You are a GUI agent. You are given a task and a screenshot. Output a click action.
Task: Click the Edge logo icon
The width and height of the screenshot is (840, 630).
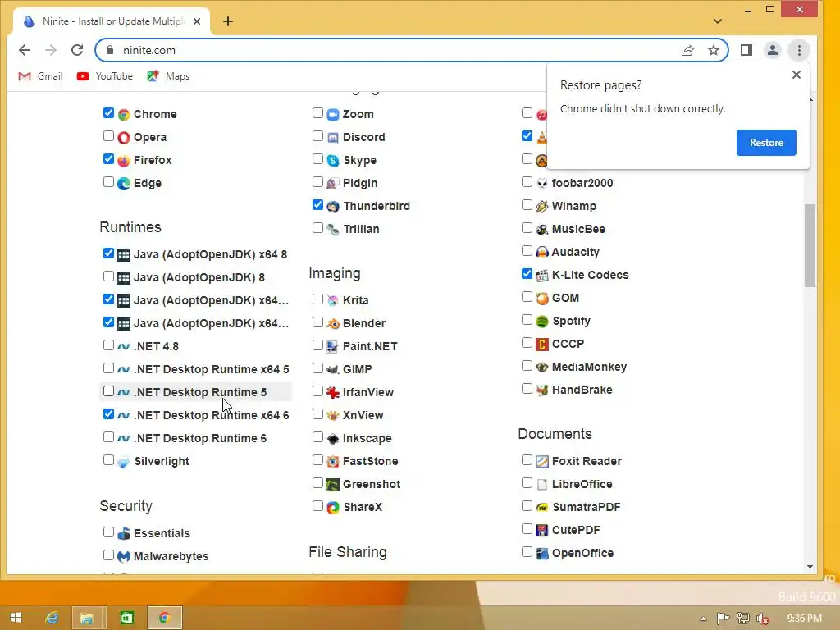click(124, 184)
